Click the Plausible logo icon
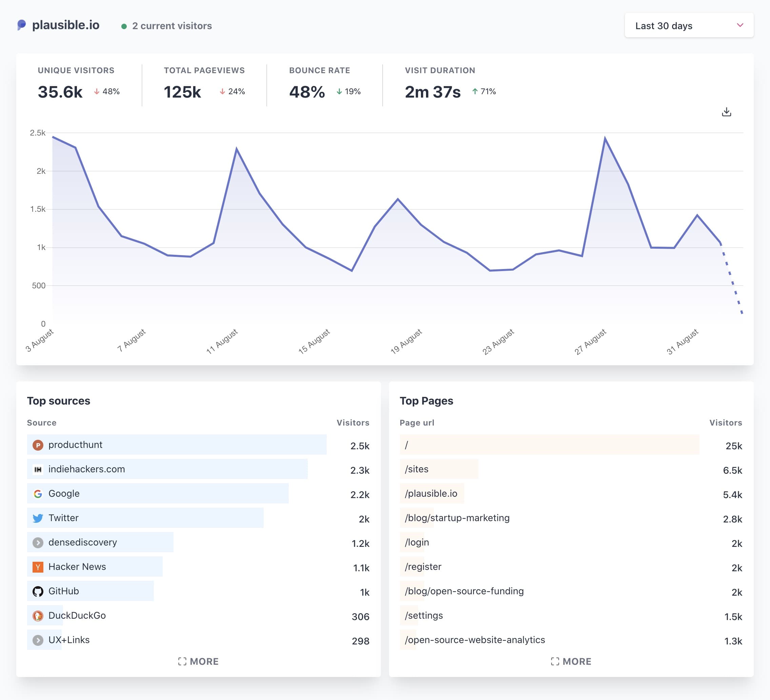This screenshot has height=700, width=770. [22, 25]
